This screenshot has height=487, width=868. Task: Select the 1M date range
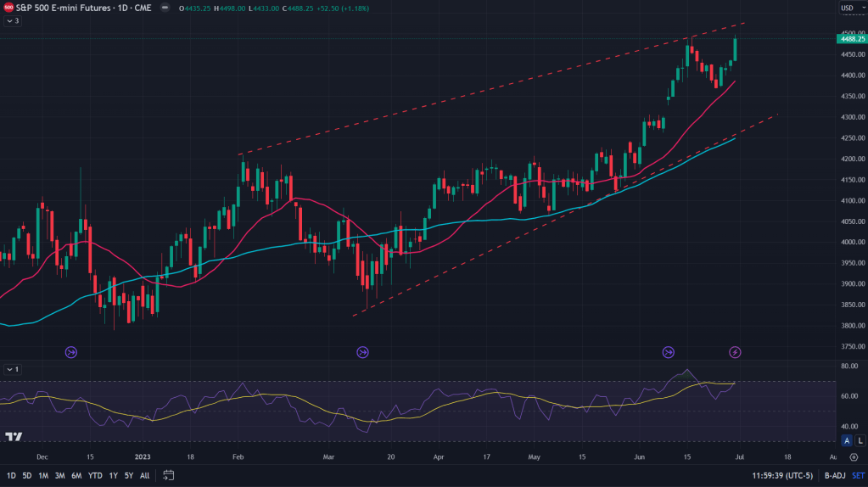[42, 475]
